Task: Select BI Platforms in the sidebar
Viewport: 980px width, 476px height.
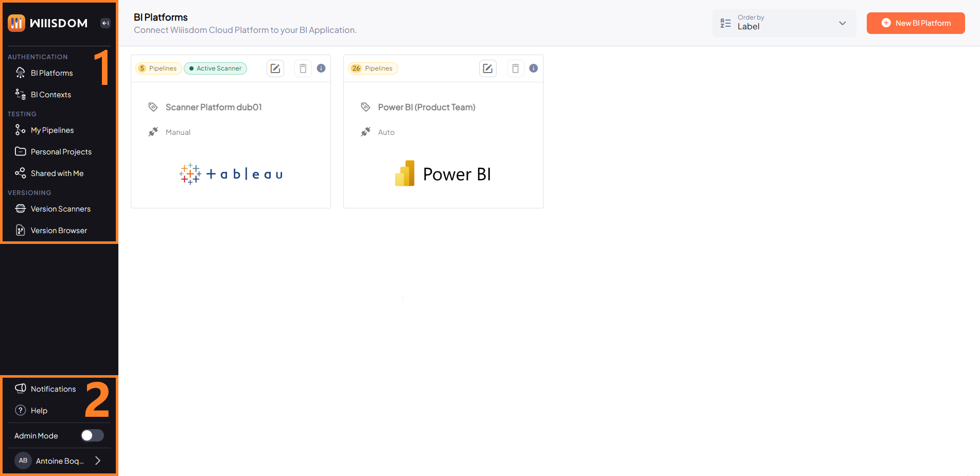Action: pos(51,73)
